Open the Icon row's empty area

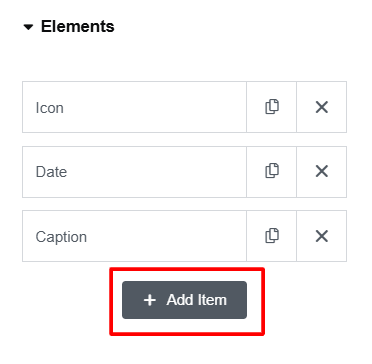coord(155,107)
